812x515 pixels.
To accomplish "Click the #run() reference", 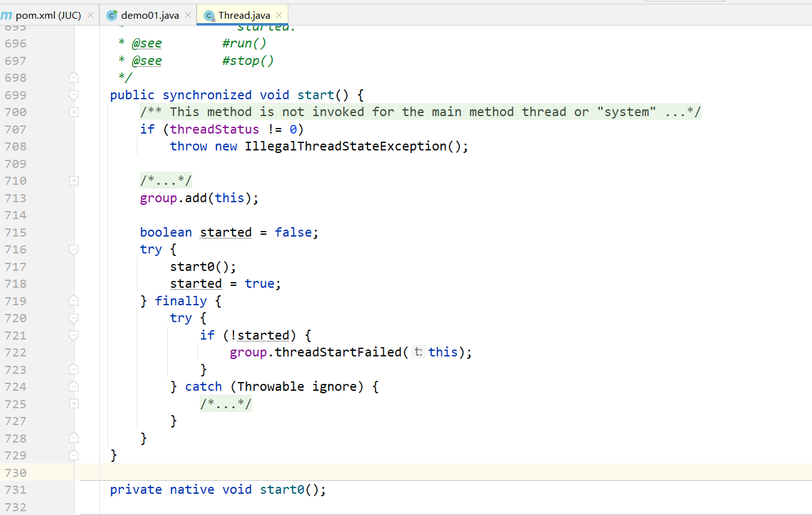I will [244, 43].
